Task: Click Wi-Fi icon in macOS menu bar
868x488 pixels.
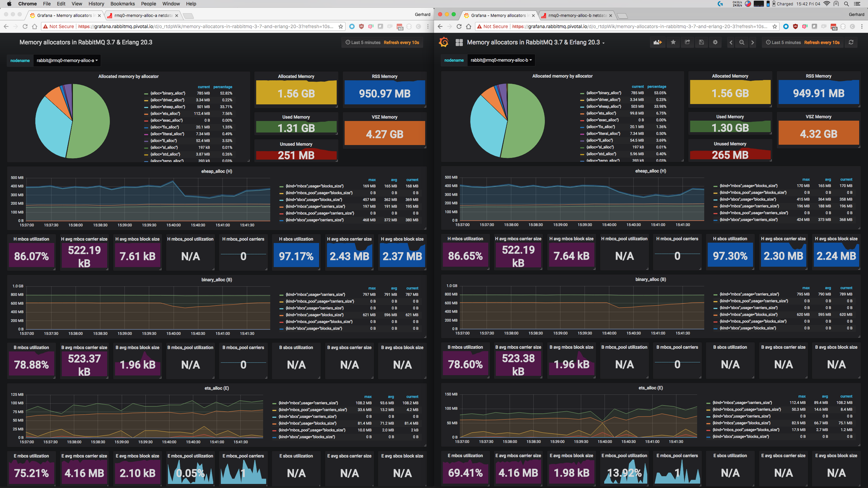Action: (827, 4)
